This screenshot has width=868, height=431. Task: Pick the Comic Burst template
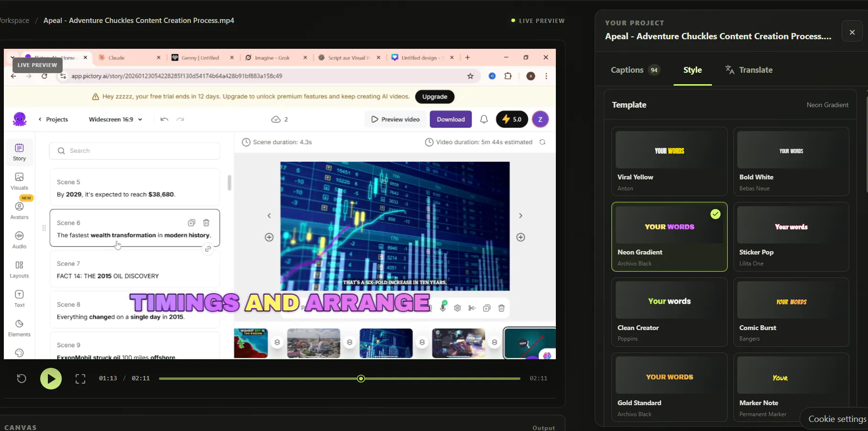click(791, 312)
